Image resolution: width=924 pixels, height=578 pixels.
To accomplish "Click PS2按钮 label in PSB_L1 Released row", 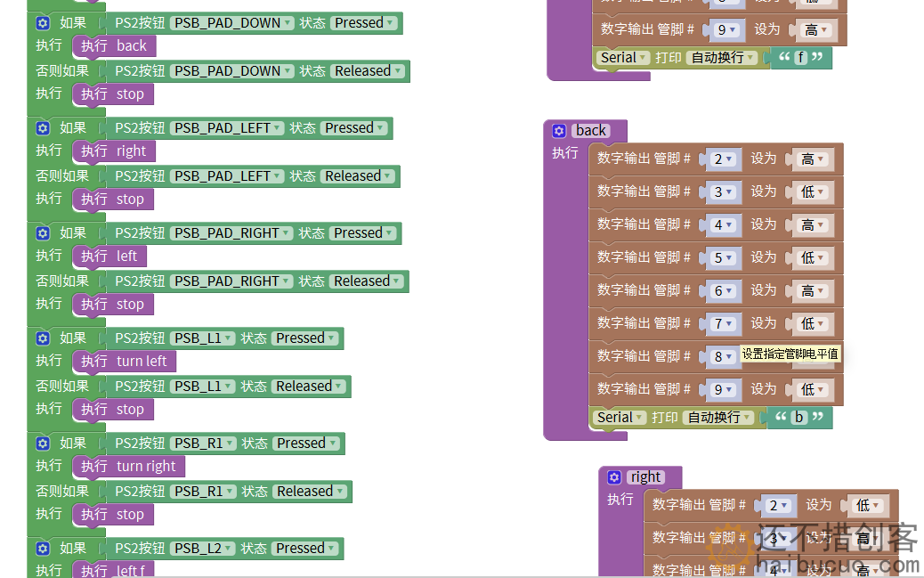I will pos(140,387).
